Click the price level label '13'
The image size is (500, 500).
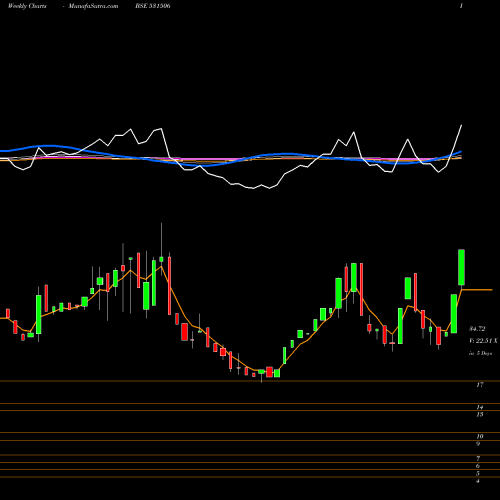[x=479, y=415]
